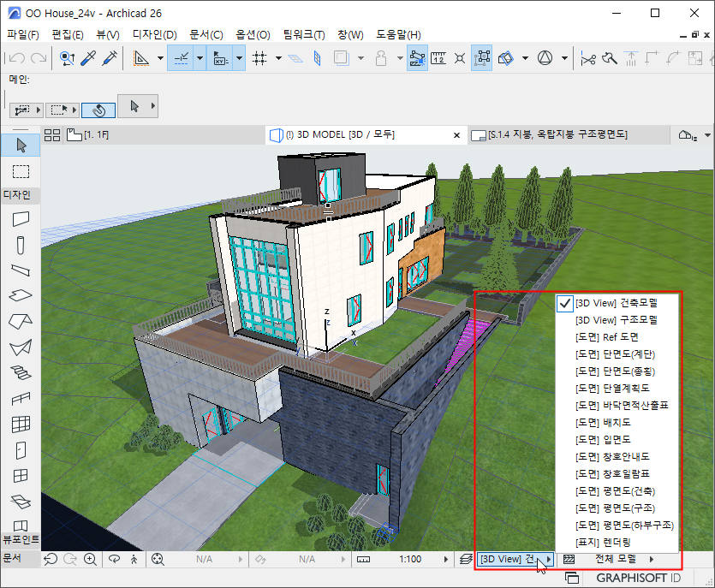Click the Door tool icon

pos(21,449)
